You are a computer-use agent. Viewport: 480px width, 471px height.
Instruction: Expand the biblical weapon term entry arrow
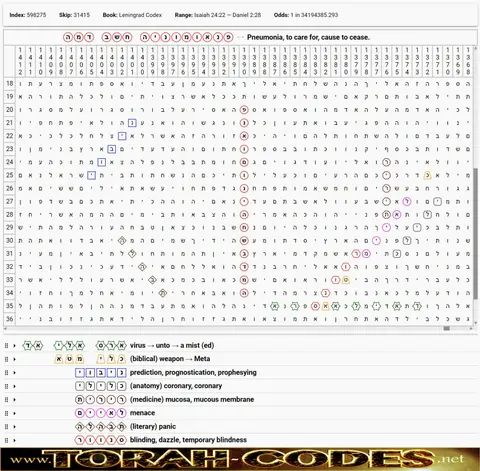(14, 359)
